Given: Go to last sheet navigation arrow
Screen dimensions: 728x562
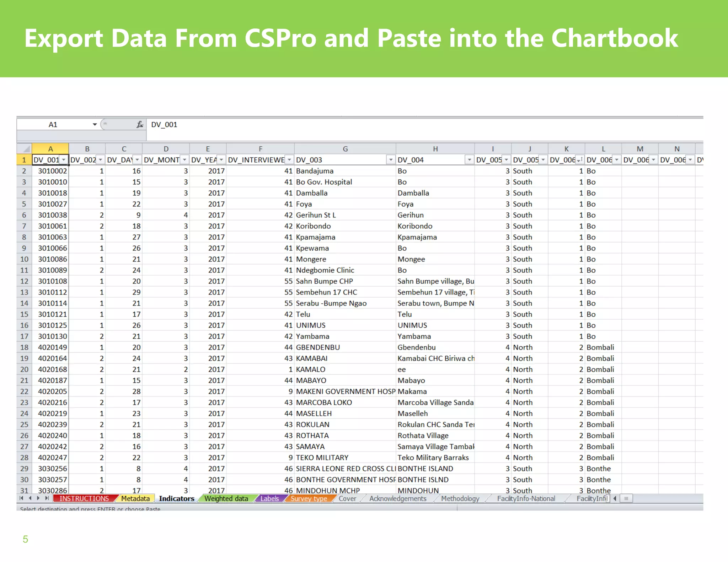Looking at the screenshot, I should 47,498.
